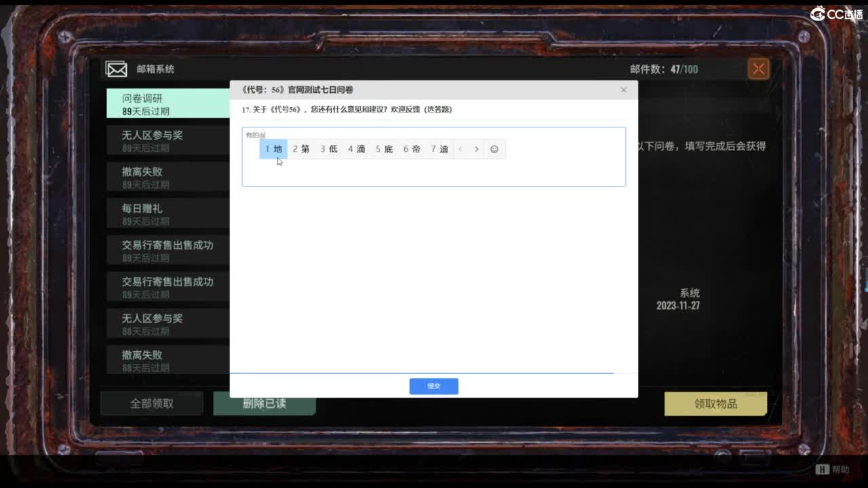Pick IME candidate 3 低
This screenshot has height=488, width=868.
[329, 149]
